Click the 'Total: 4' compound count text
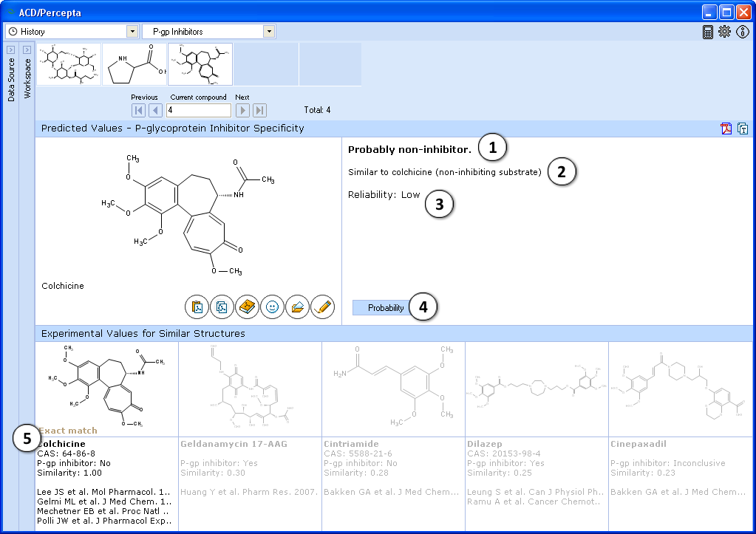756x534 pixels. click(317, 110)
